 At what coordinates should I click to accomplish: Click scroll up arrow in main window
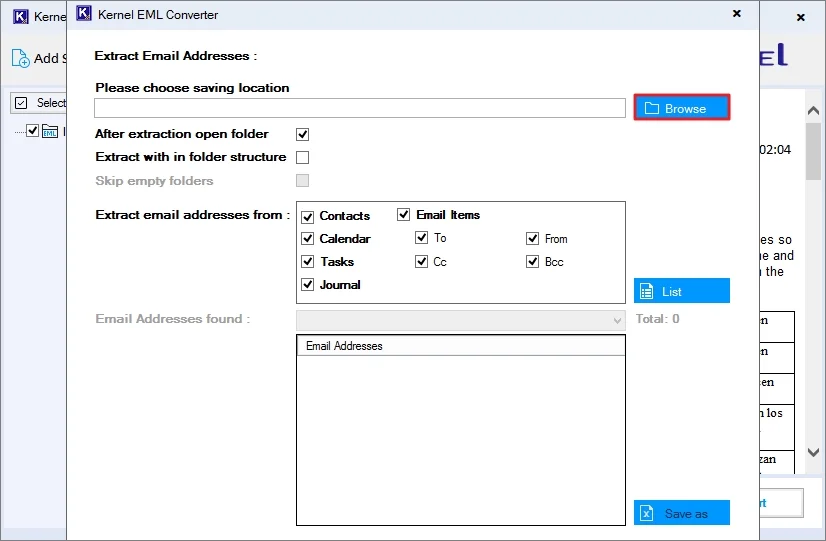pos(813,110)
